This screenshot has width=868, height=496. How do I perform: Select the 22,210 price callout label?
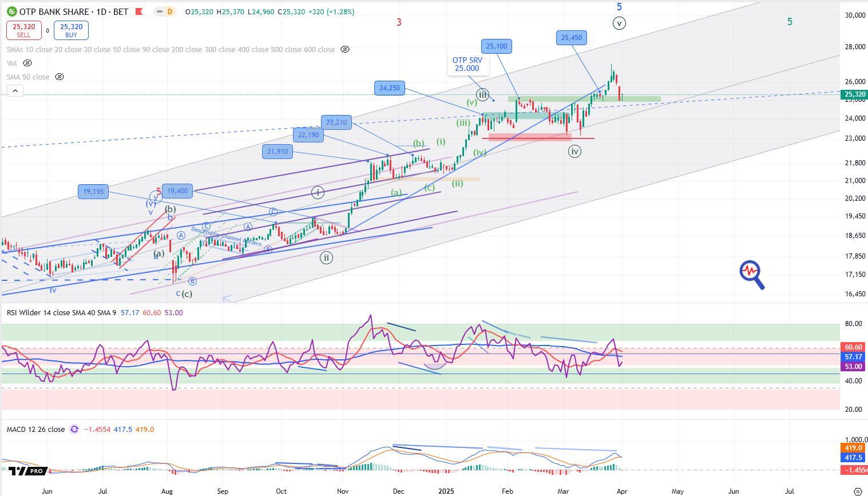point(336,122)
